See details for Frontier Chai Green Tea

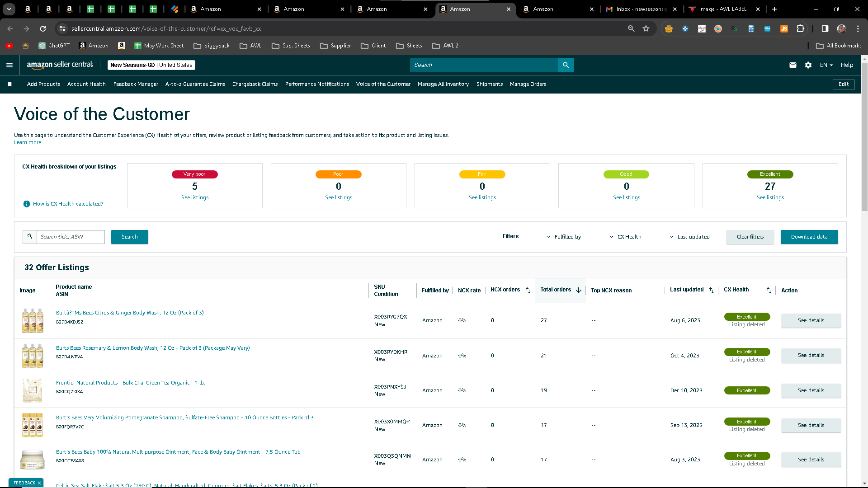click(811, 390)
